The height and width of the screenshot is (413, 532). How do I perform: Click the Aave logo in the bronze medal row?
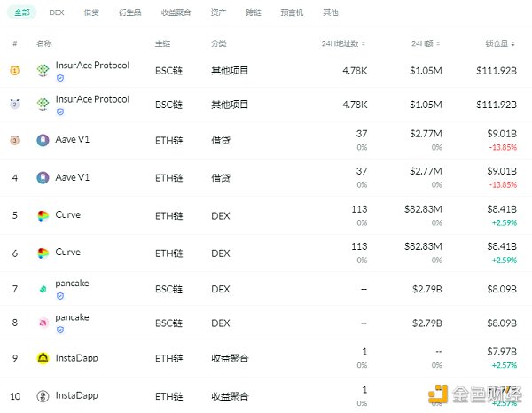pyautogui.click(x=43, y=140)
